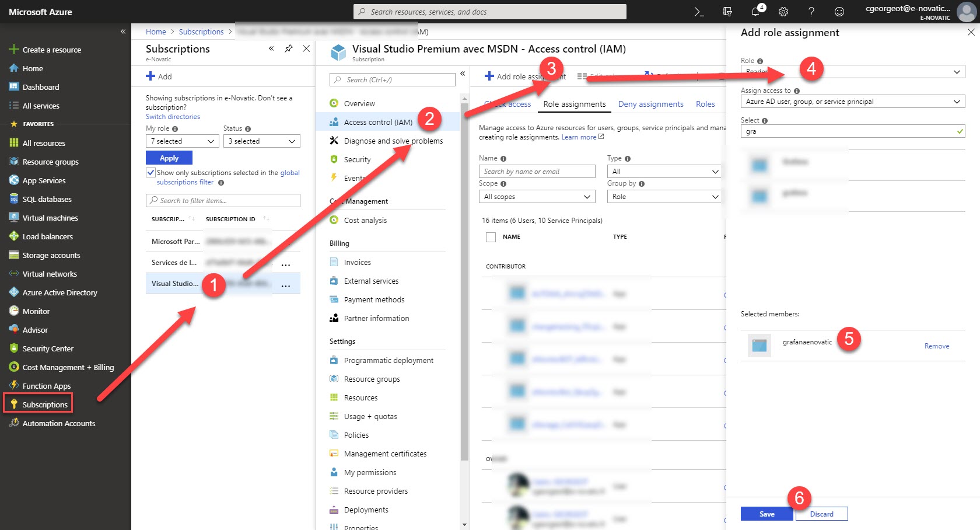Open Automation Accounts in sidebar
The height and width of the screenshot is (530, 980).
pyautogui.click(x=58, y=423)
